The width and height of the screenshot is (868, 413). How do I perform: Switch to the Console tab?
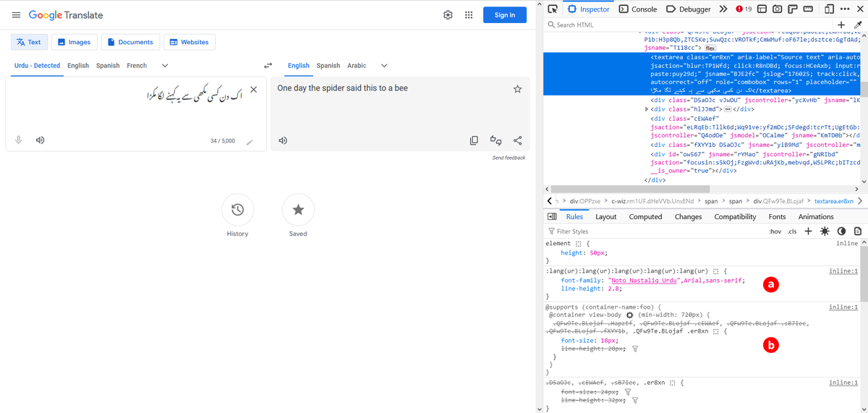(x=638, y=9)
